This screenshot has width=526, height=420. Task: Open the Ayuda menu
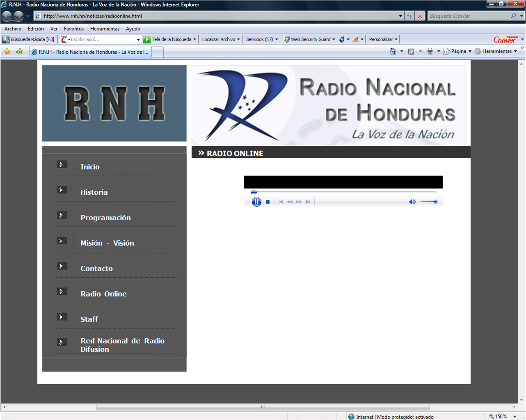(x=133, y=29)
